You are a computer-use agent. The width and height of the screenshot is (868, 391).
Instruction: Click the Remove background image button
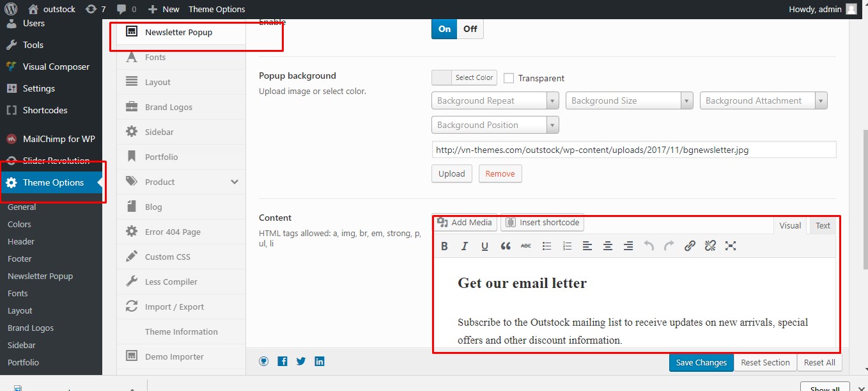pos(500,174)
